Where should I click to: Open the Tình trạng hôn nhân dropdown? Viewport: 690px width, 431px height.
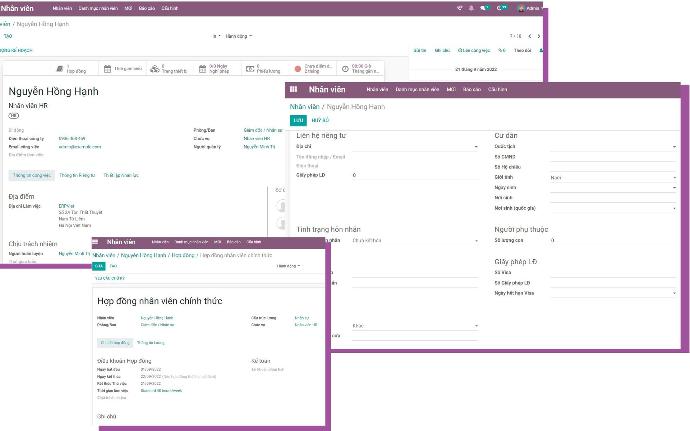pyautogui.click(x=418, y=240)
